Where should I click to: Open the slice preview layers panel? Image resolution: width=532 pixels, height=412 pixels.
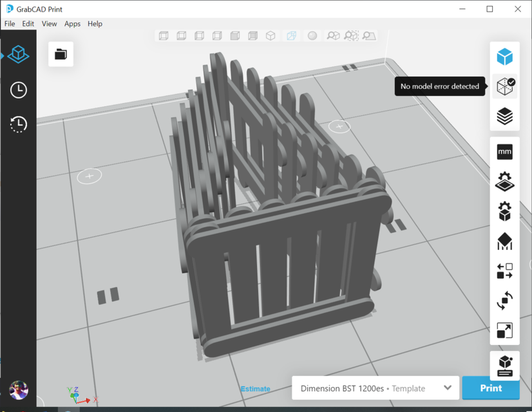point(505,116)
